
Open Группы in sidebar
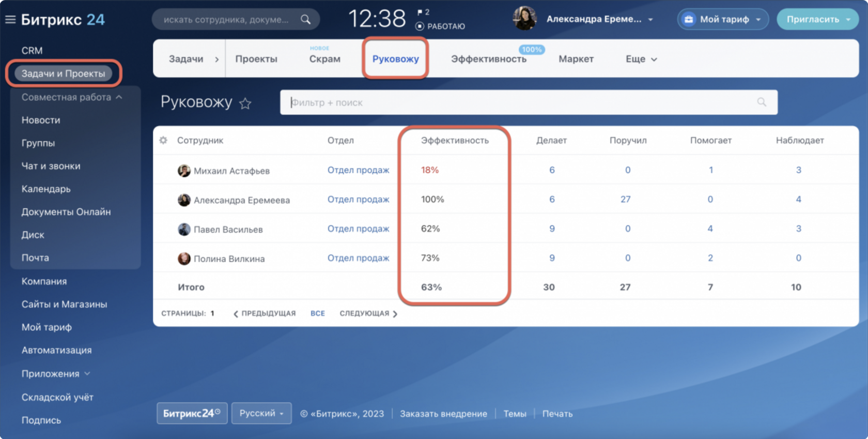pyautogui.click(x=38, y=143)
